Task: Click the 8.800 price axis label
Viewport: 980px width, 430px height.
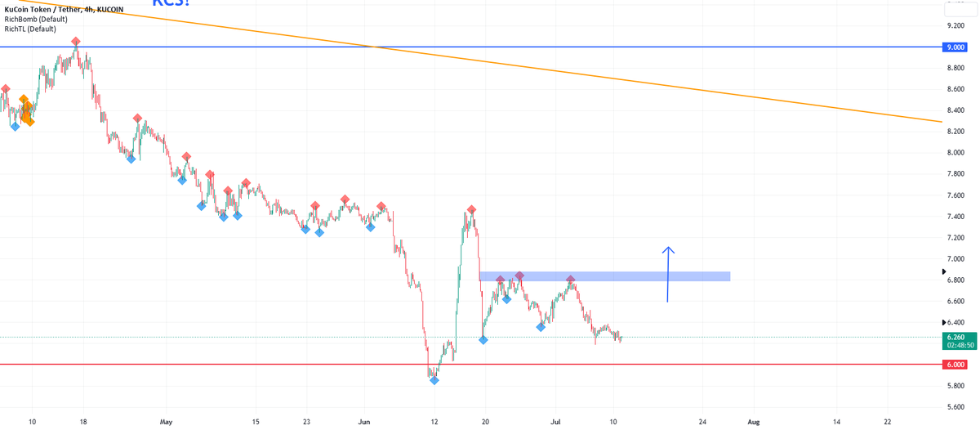Action: pos(955,68)
